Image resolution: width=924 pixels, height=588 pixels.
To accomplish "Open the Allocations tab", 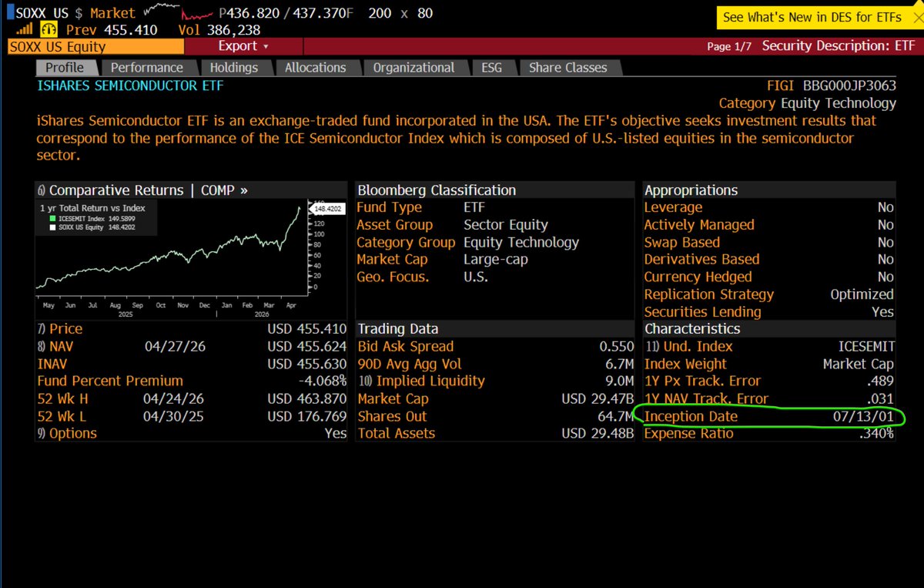I will tap(315, 68).
